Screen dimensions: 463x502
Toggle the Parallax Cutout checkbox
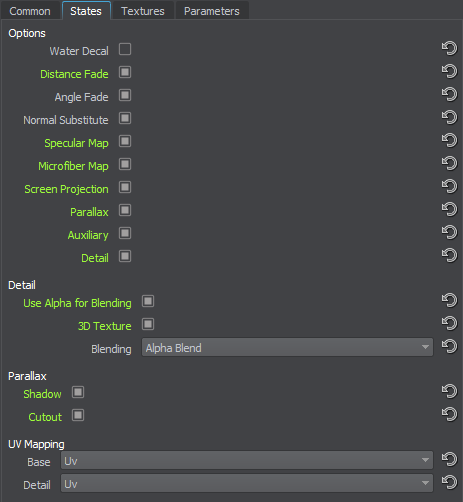[78, 415]
